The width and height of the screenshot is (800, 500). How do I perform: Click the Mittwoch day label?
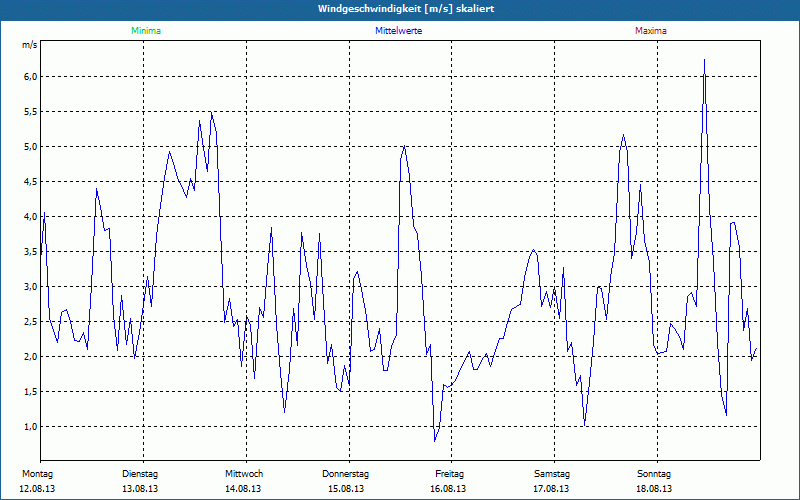pos(244,474)
